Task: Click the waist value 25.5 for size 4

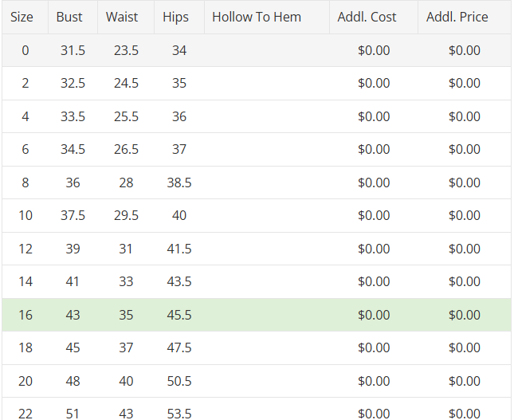Action: click(126, 116)
